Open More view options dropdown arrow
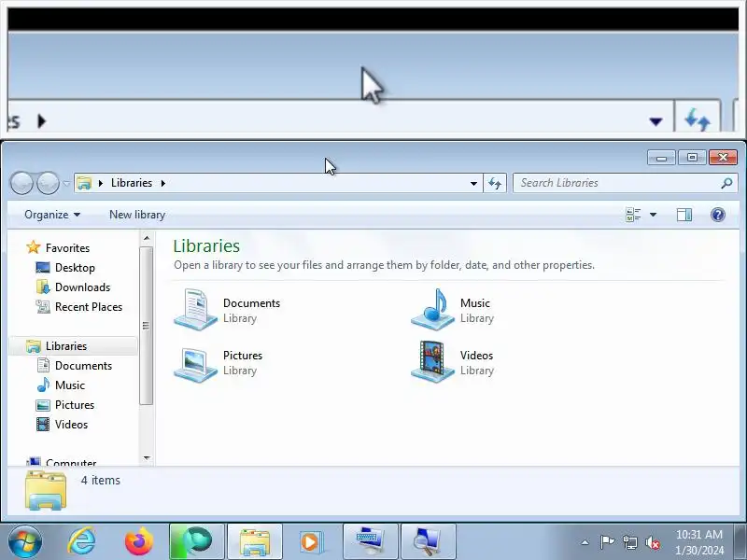747x560 pixels. click(653, 215)
